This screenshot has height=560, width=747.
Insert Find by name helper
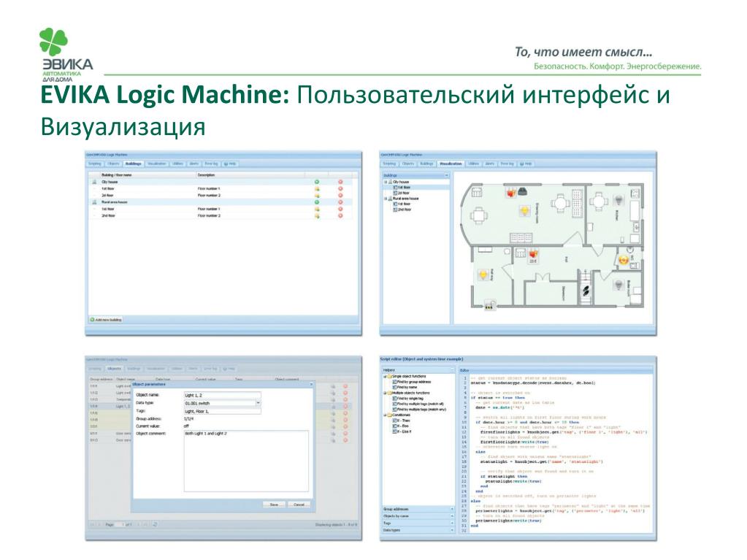click(x=404, y=387)
